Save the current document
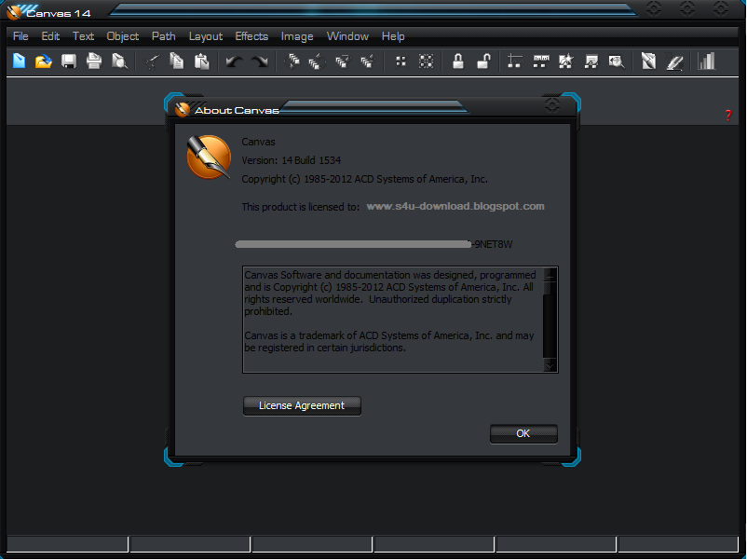 tap(68, 61)
